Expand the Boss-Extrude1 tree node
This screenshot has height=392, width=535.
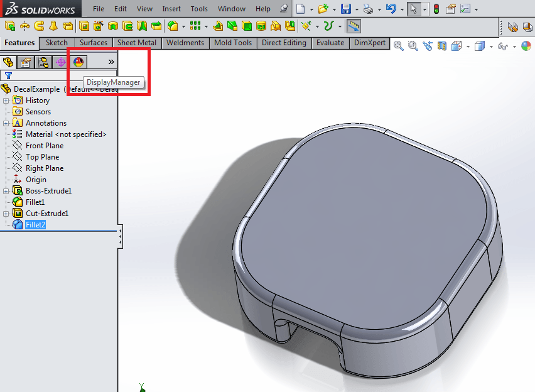coord(6,190)
